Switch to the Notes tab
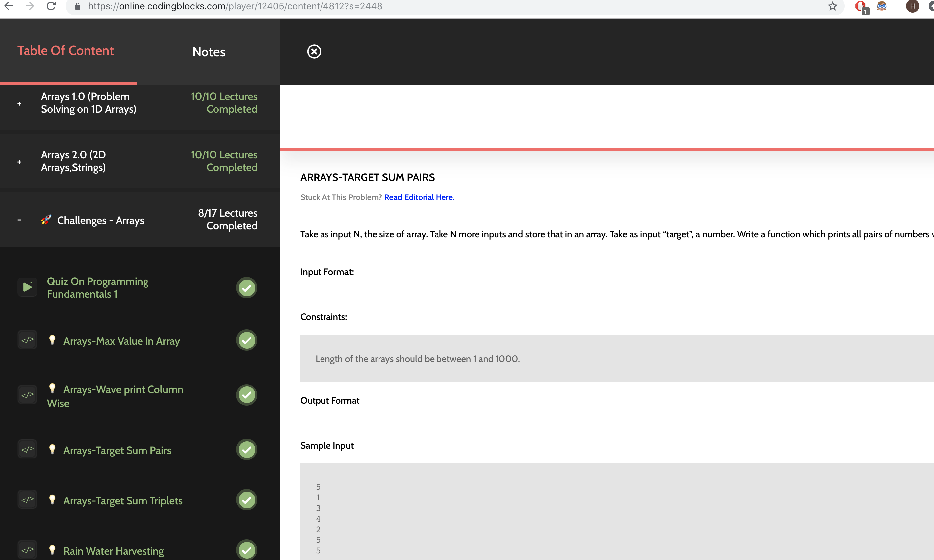934x560 pixels. click(x=209, y=52)
